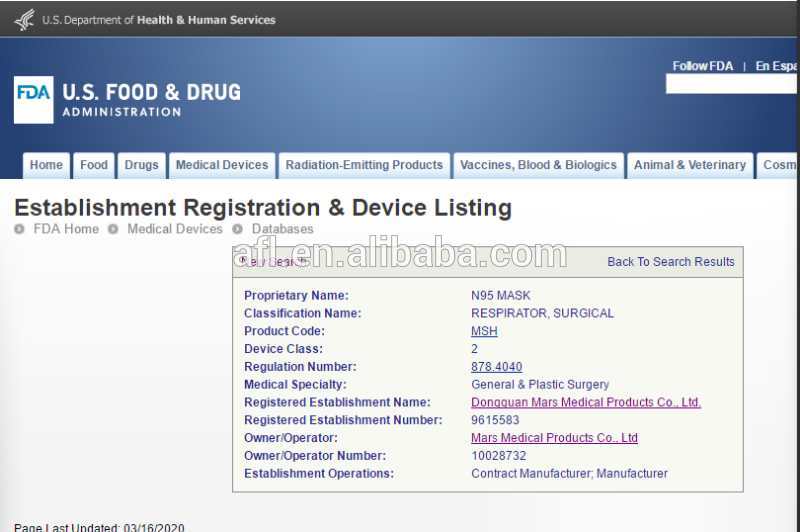800x532 pixels.
Task: Click U.S. Food & Drug Administration title
Action: point(152,100)
